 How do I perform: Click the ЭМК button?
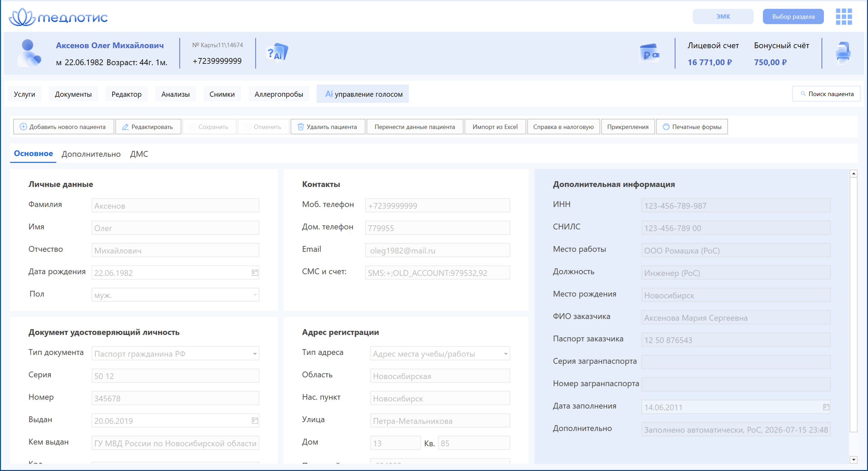click(x=723, y=17)
